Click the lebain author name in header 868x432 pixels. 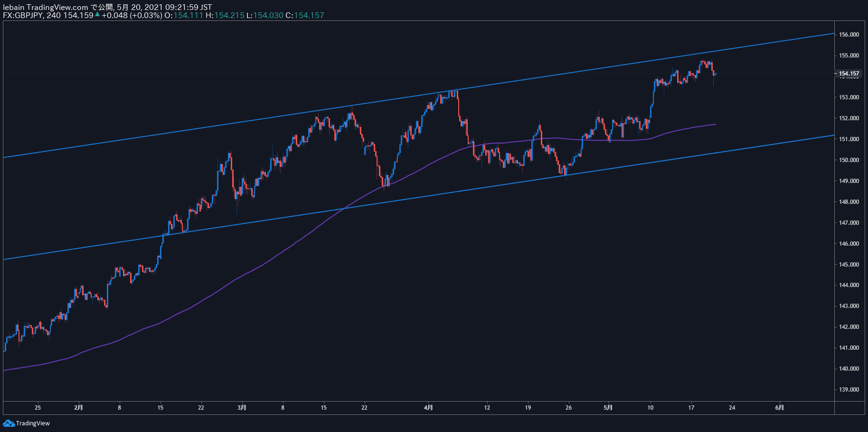14,7
